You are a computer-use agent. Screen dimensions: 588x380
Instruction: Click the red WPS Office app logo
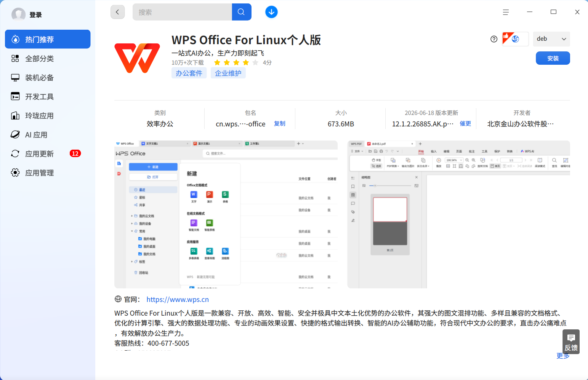click(137, 58)
